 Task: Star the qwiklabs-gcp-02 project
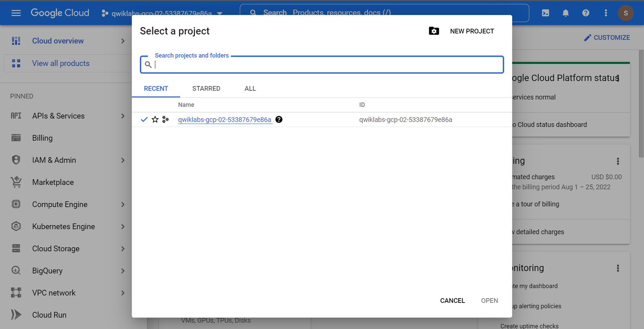155,119
